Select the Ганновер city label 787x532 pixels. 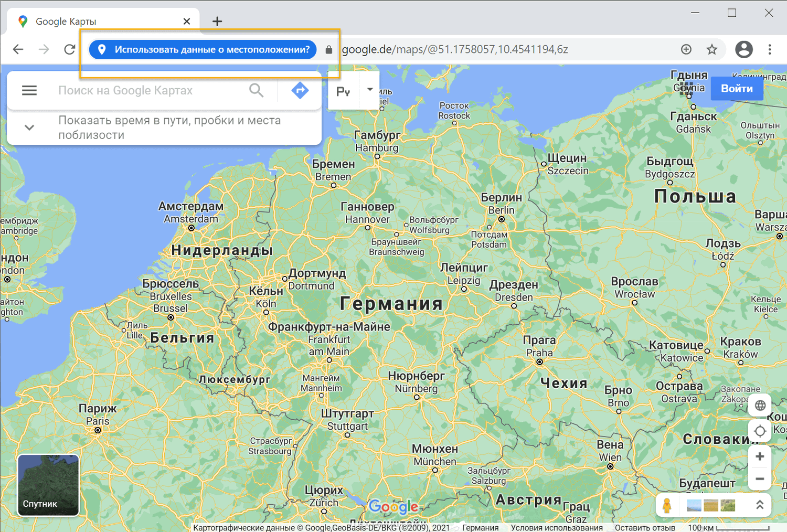pos(367,207)
